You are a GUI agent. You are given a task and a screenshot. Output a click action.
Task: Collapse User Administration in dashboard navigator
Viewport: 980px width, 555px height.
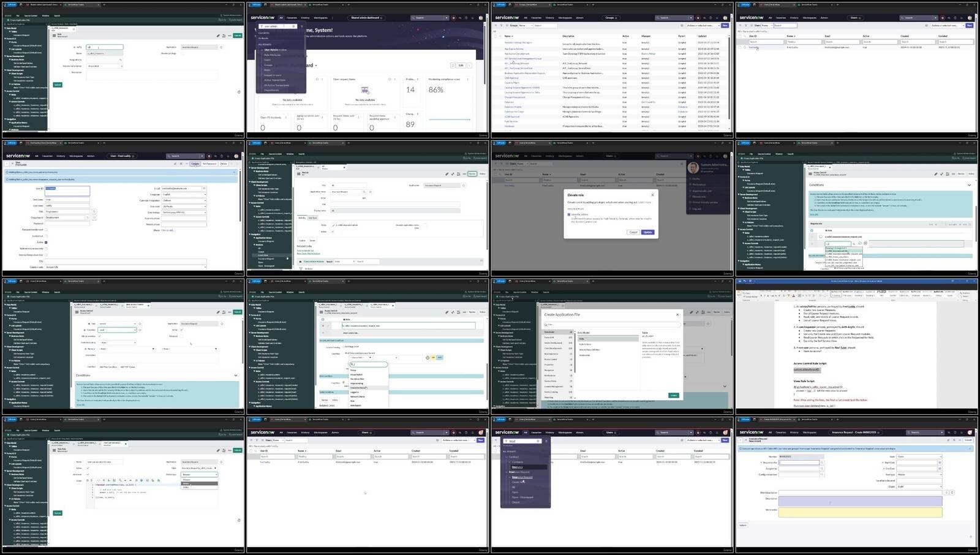[x=262, y=50]
